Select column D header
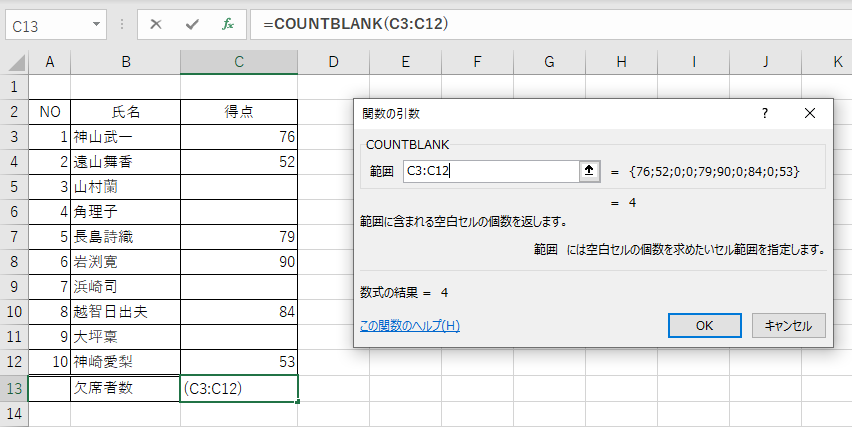 [334, 62]
